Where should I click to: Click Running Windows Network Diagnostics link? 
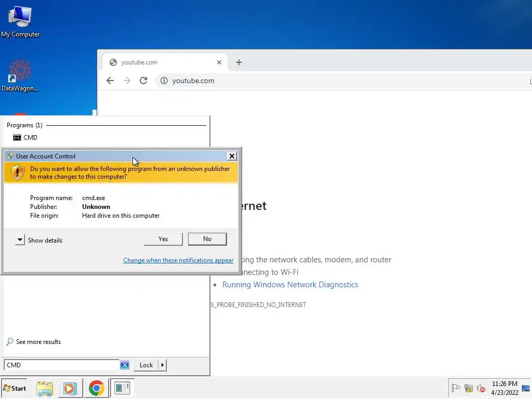click(x=290, y=285)
